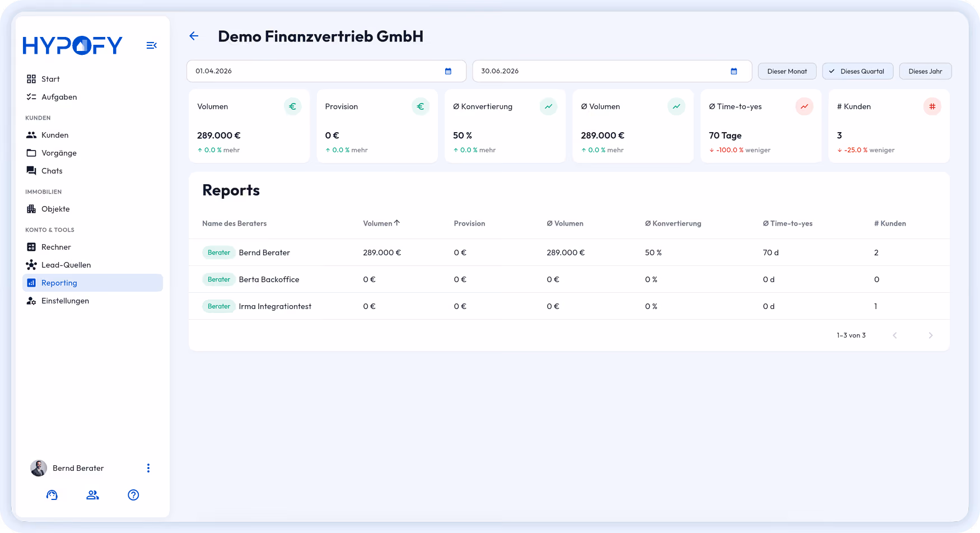
Task: Select the Dieses Jahr filter
Action: click(x=925, y=71)
